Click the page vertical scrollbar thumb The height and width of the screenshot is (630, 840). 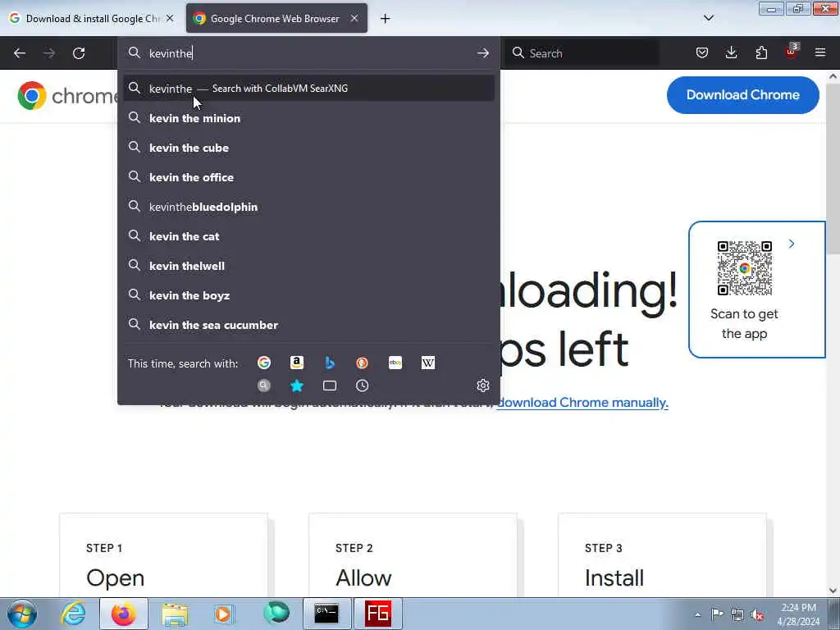point(833,169)
